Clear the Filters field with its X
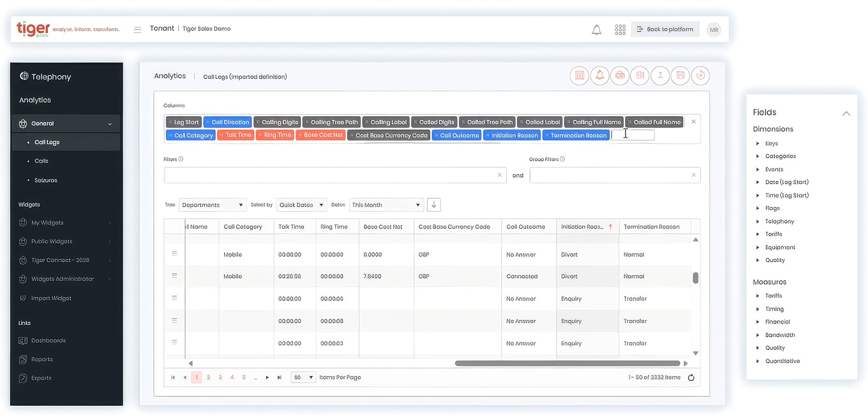Image resolution: width=868 pixels, height=420 pixels. pyautogui.click(x=500, y=175)
